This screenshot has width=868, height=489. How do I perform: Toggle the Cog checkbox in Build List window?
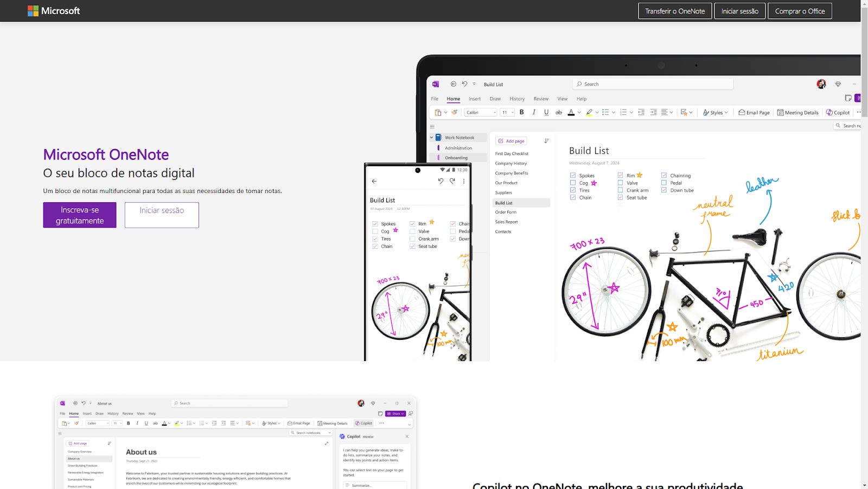[573, 183]
